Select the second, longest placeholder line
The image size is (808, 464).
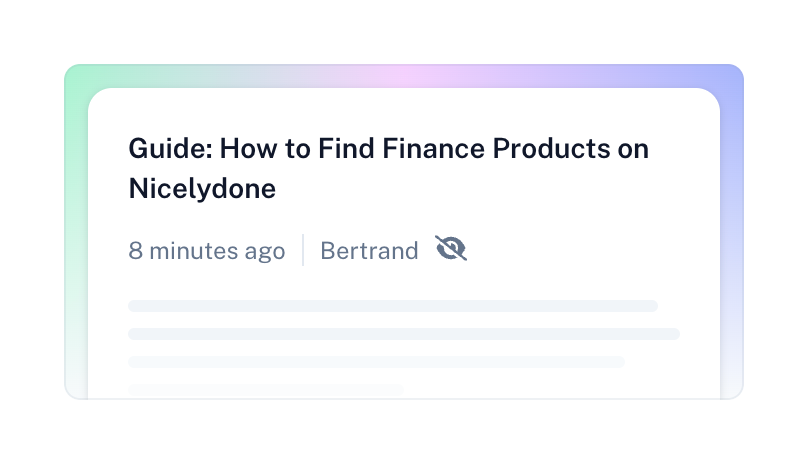coord(403,334)
